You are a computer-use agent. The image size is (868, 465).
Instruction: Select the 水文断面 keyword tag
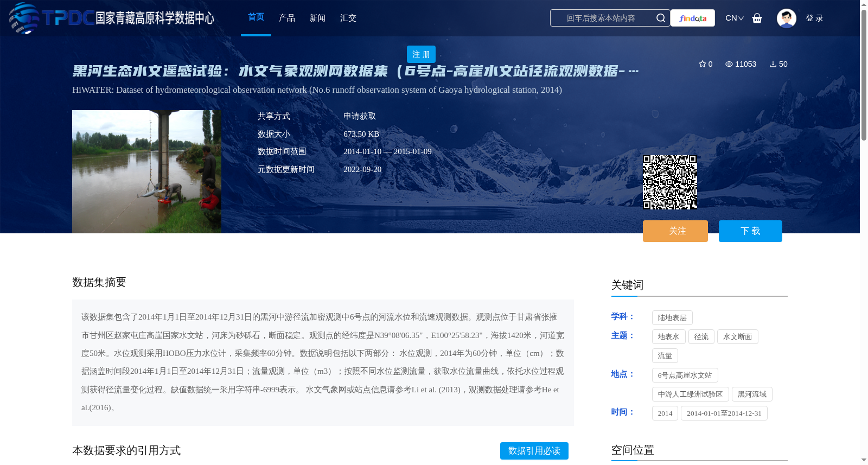coord(738,337)
